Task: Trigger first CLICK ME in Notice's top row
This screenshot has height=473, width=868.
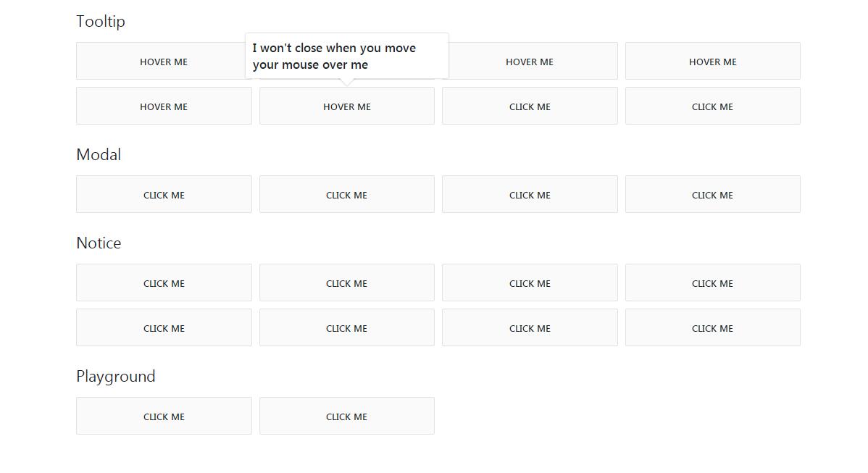Action: 164,283
